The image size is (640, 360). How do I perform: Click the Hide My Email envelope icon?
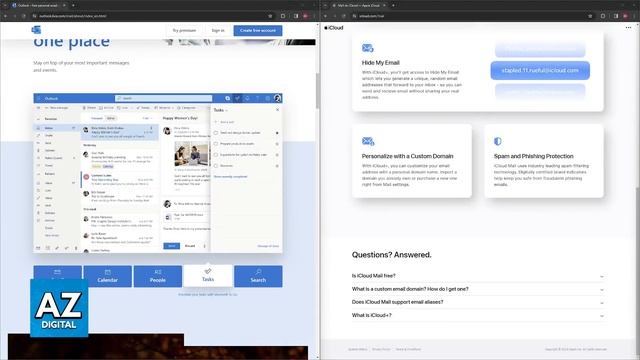(367, 48)
